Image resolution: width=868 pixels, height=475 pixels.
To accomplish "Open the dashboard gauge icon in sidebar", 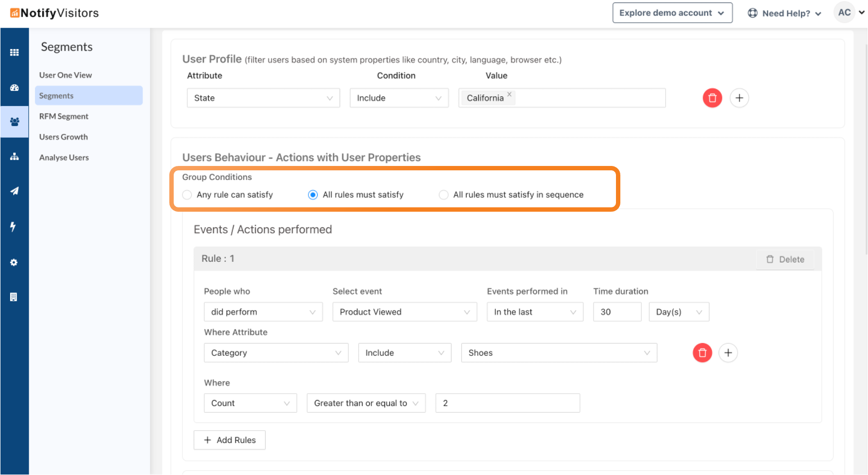I will click(x=14, y=88).
